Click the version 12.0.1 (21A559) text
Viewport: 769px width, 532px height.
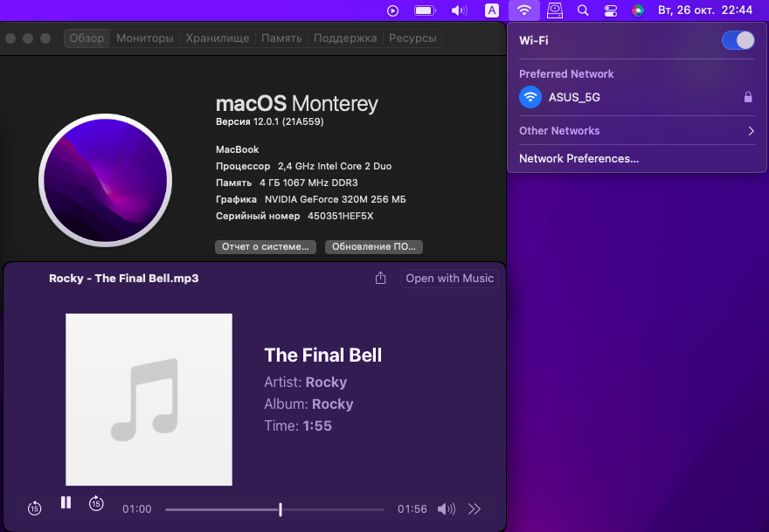tap(270, 121)
